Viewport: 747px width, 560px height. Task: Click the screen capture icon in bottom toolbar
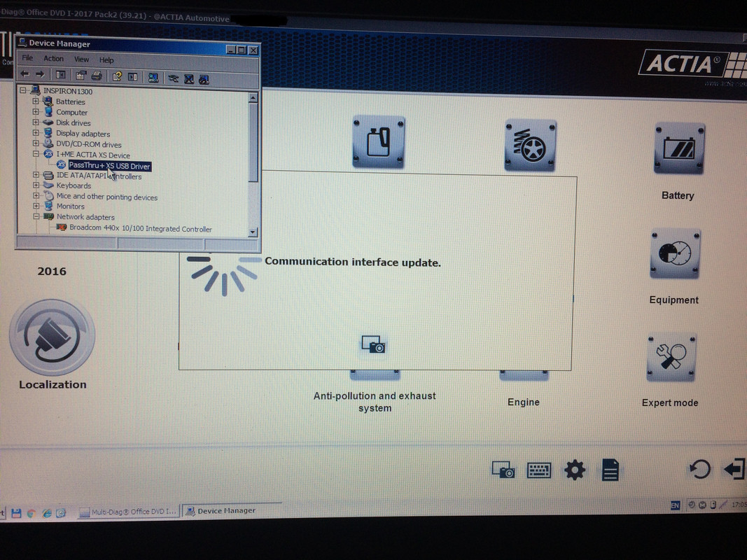(x=503, y=469)
